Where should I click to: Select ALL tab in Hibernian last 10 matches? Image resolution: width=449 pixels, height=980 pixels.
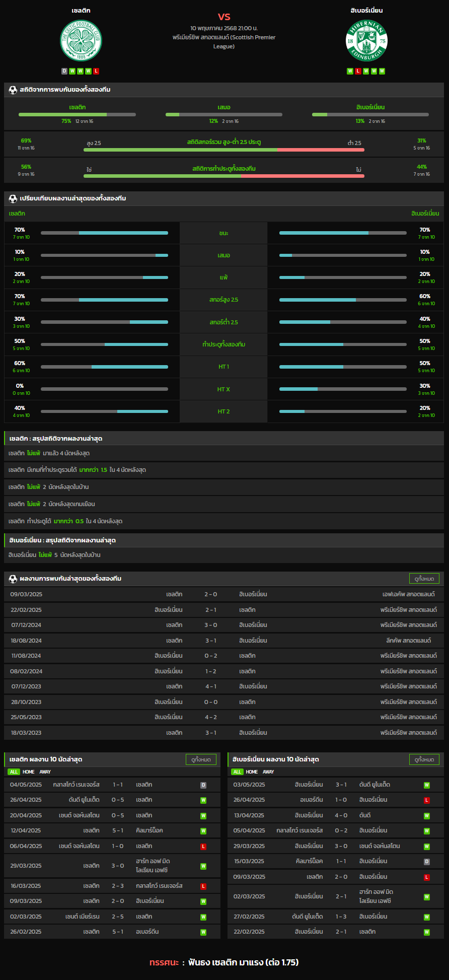point(237,772)
